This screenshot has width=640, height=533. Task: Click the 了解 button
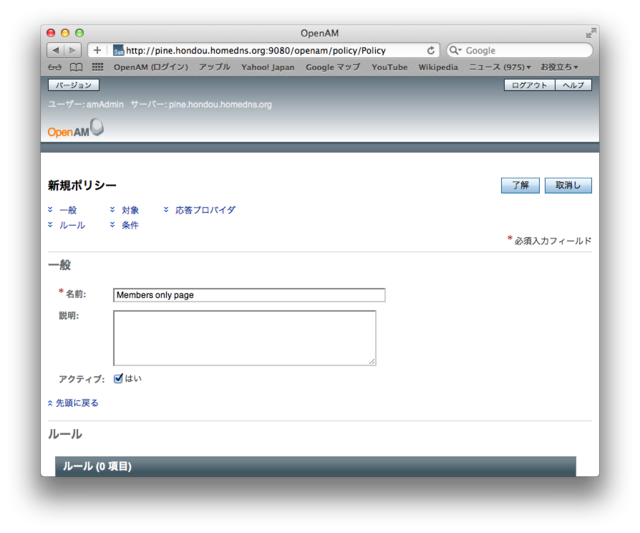(x=520, y=185)
